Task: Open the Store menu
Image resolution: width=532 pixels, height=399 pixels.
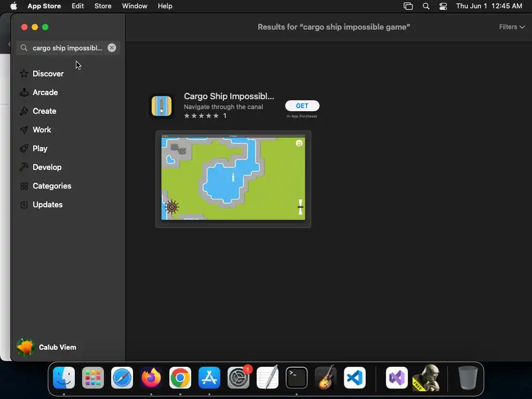Action: [x=103, y=6]
